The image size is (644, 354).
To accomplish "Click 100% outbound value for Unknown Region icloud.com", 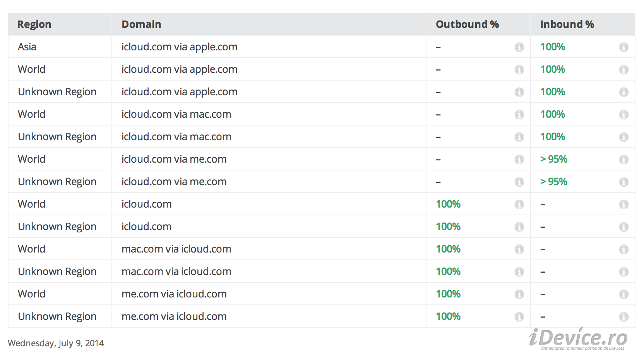I will (448, 227).
